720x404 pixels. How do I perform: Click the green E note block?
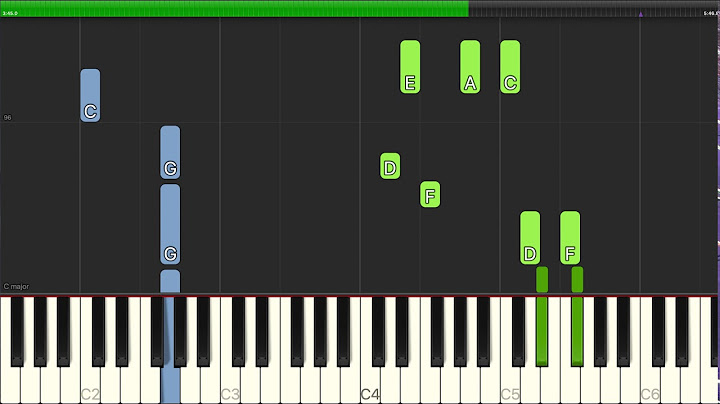410,67
